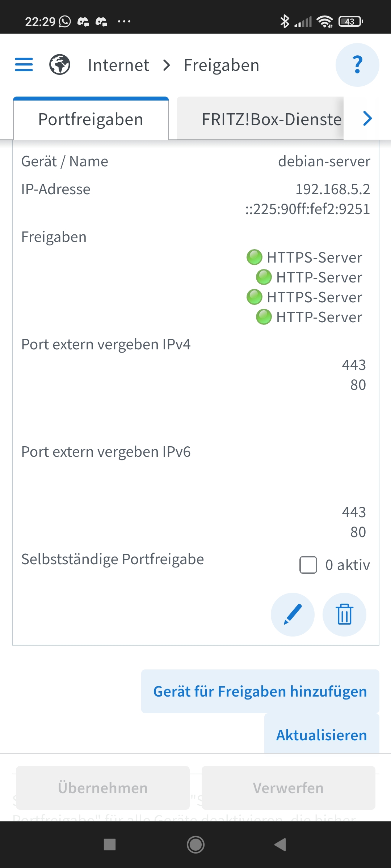Click the Verwerfen button
The width and height of the screenshot is (391, 868).
tap(288, 788)
